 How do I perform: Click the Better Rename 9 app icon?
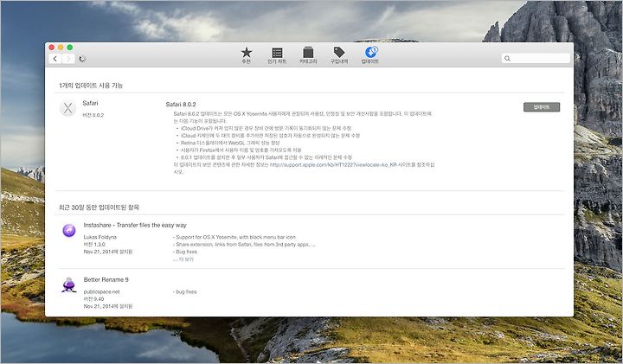(x=69, y=285)
